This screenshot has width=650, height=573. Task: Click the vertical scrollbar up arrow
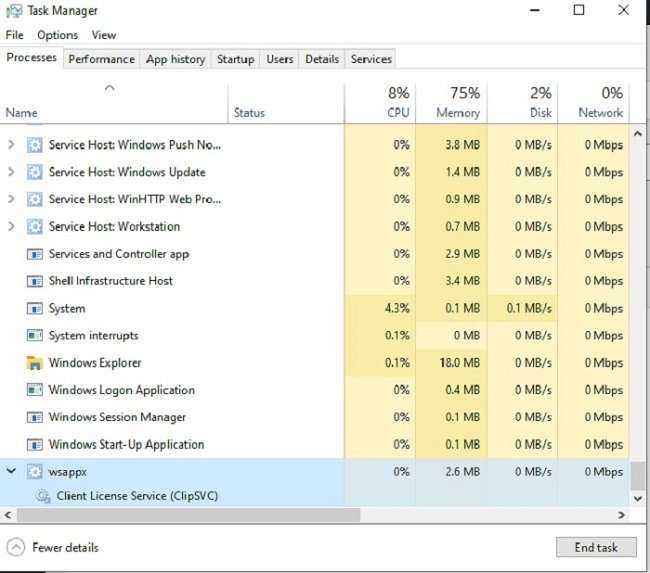click(x=638, y=134)
